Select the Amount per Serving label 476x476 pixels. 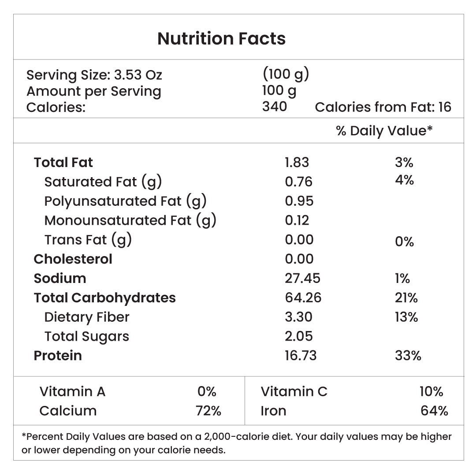[94, 91]
